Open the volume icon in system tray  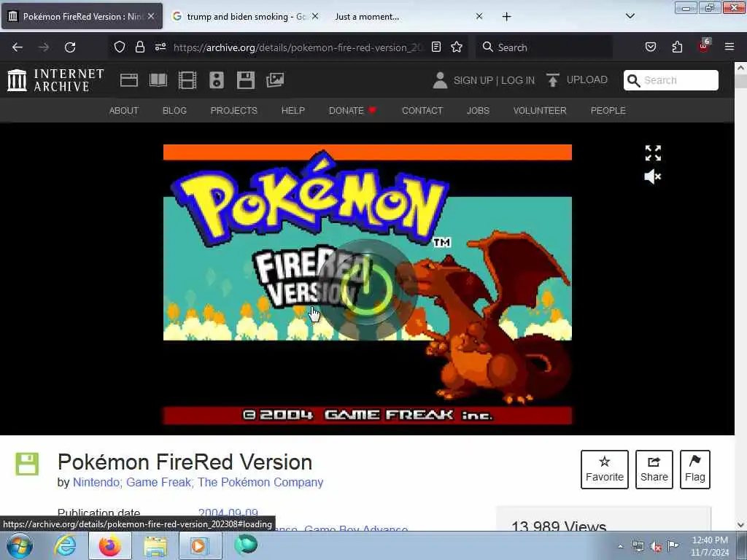656,546
